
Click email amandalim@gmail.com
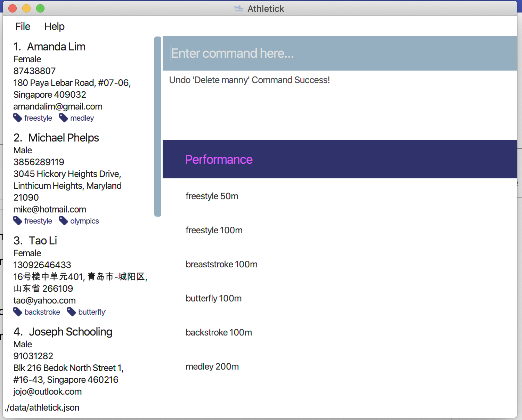(58, 106)
